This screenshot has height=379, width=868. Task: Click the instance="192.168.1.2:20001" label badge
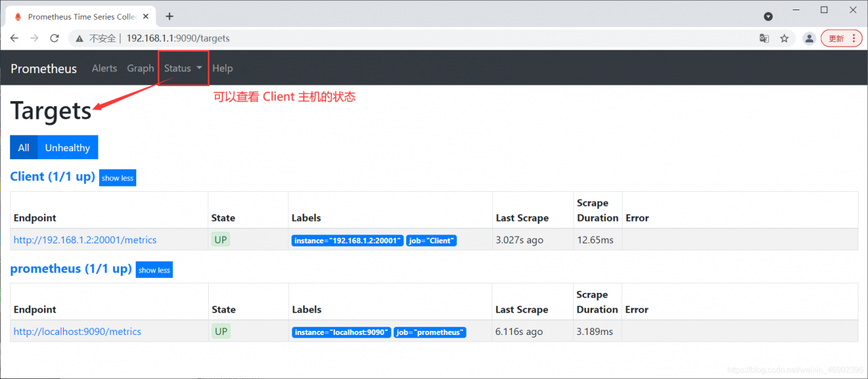348,241
